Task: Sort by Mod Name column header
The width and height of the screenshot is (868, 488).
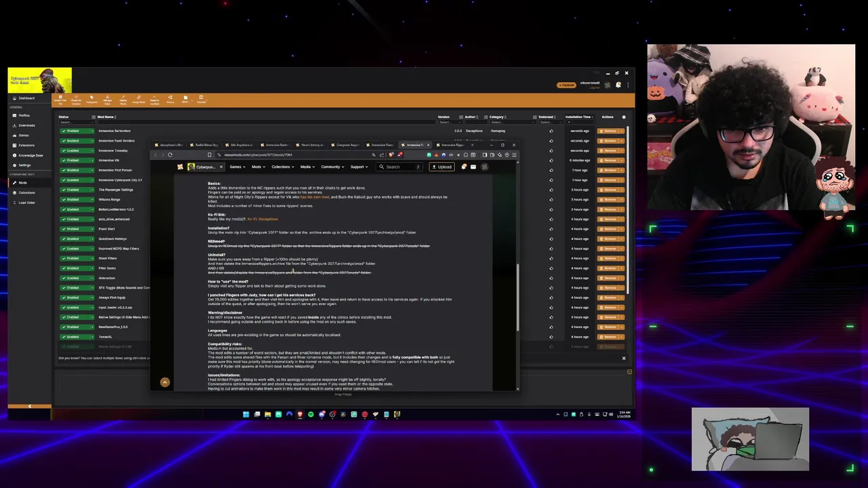Action: [x=106, y=117]
